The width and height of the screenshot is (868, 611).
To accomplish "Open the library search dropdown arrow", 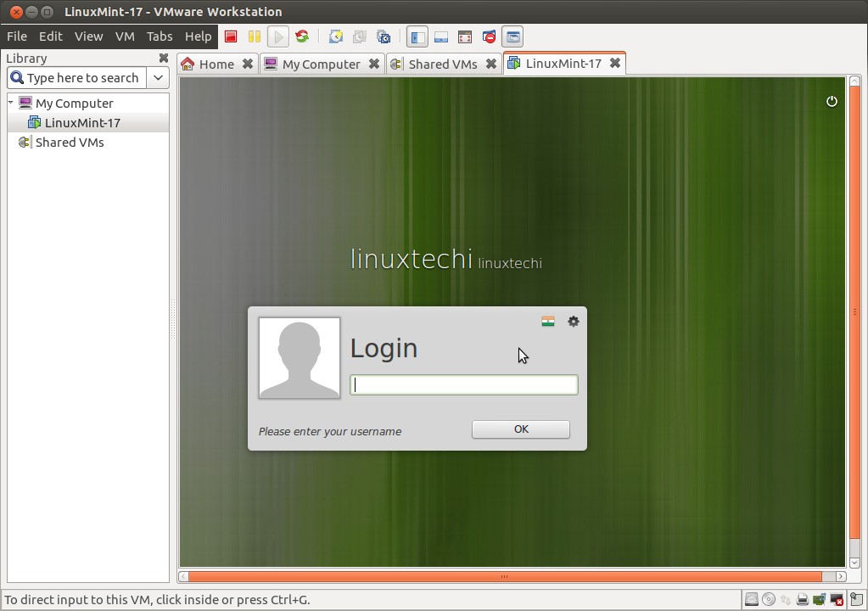I will [x=158, y=78].
